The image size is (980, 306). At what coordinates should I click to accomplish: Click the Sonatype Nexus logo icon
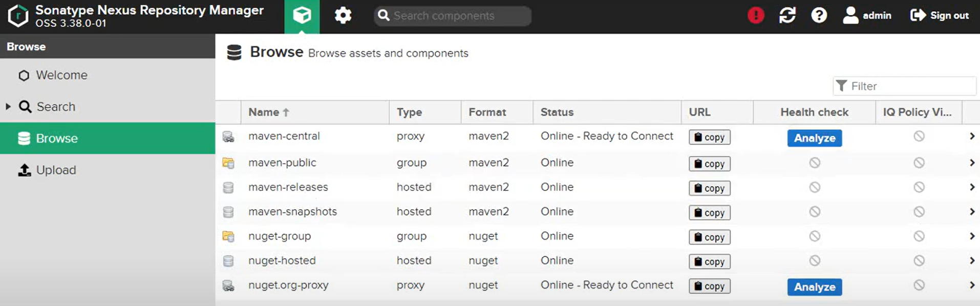coord(18,16)
